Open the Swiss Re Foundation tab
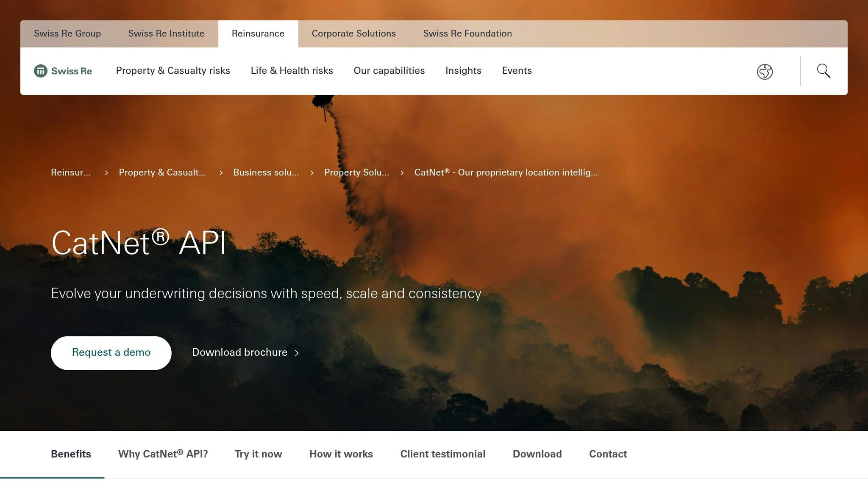The image size is (868, 488). [x=467, y=33]
